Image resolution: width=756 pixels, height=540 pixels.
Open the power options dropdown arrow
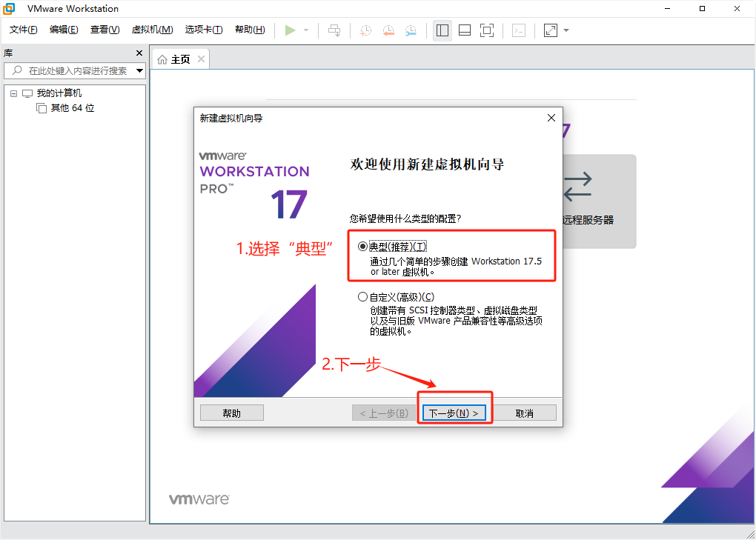(306, 30)
